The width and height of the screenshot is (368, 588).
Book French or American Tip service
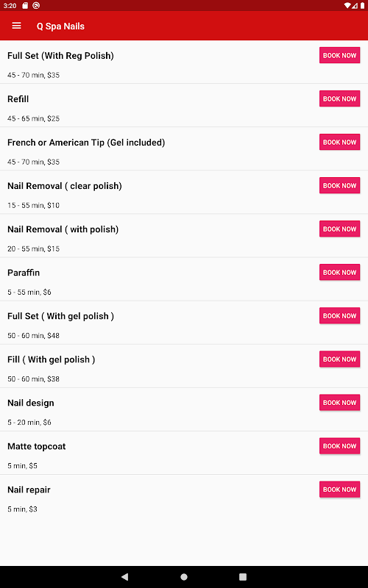pyautogui.click(x=339, y=142)
